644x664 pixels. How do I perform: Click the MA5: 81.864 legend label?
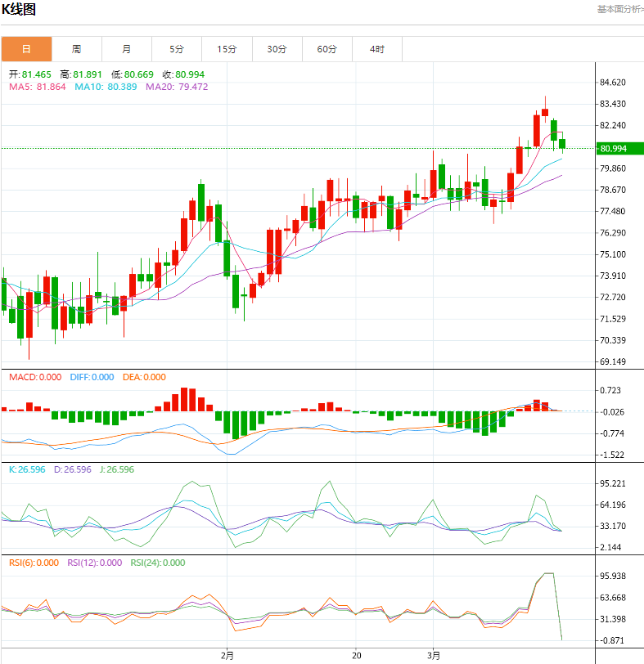pyautogui.click(x=38, y=87)
